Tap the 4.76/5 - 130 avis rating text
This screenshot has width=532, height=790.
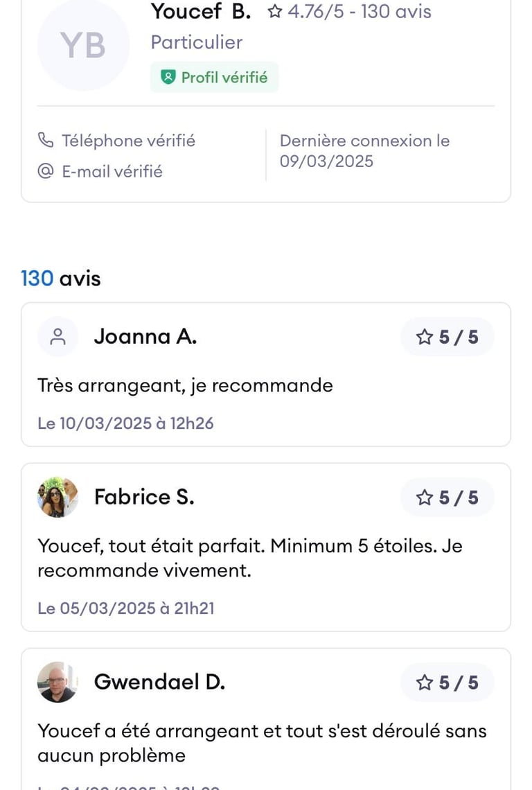click(x=359, y=12)
